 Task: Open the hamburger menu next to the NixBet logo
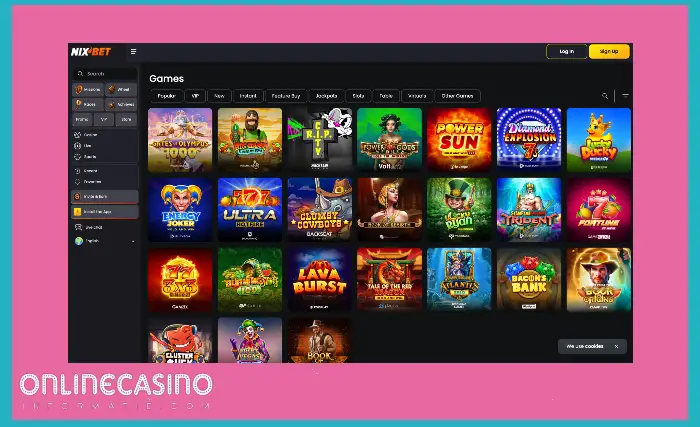tap(133, 52)
